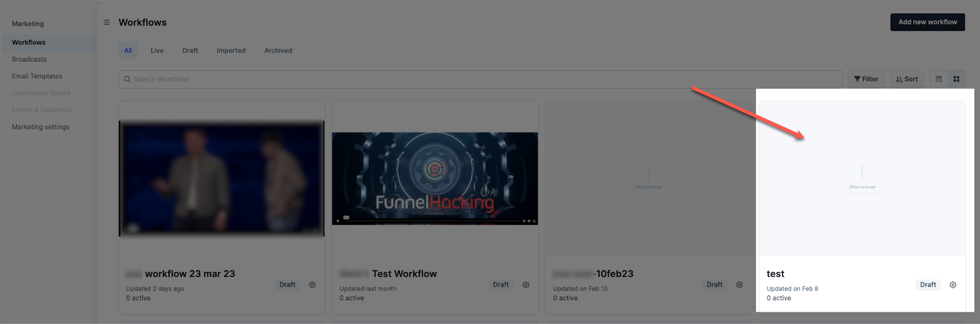Open gear on workflow 23 mar 23 card

click(x=312, y=285)
